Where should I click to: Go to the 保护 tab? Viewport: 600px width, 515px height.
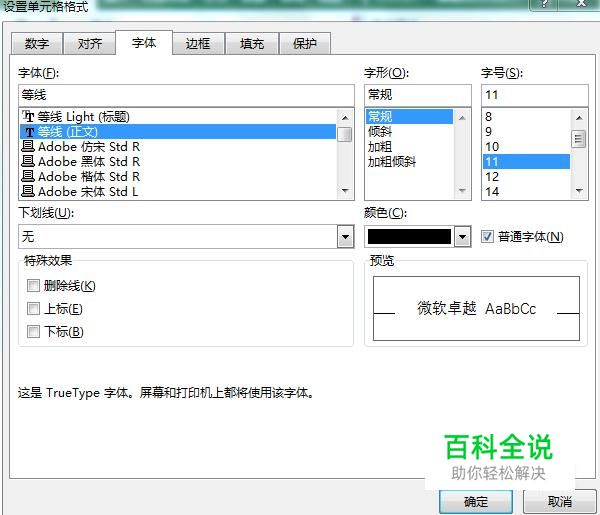click(x=305, y=44)
